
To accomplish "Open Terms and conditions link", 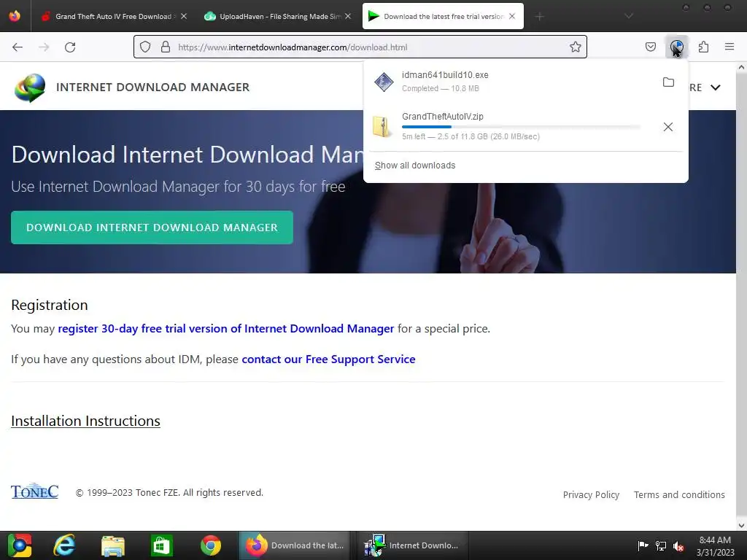I will pos(679,495).
